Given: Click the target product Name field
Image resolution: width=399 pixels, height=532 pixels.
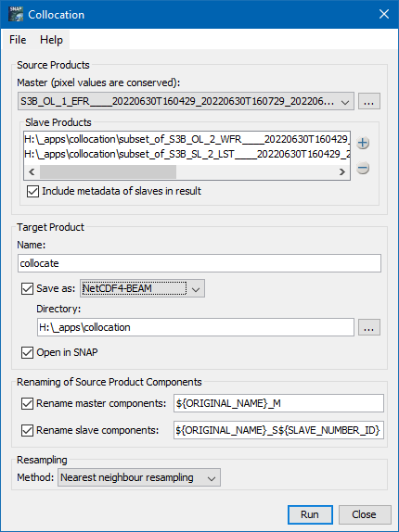Looking at the screenshot, I should (199, 263).
